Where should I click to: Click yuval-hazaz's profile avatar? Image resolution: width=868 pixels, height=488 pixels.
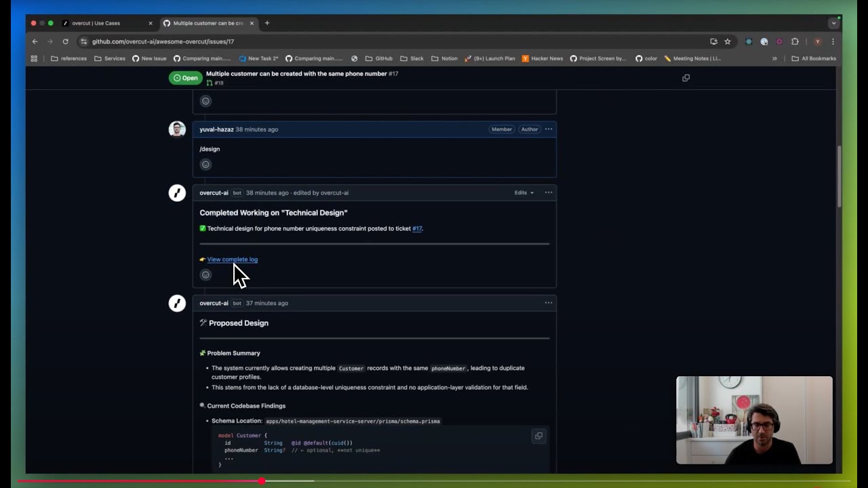[x=177, y=129]
